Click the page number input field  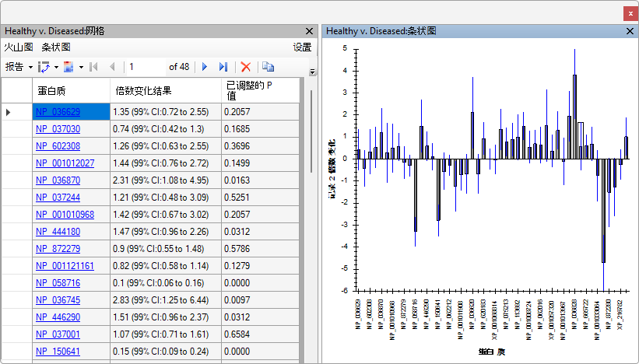click(145, 67)
